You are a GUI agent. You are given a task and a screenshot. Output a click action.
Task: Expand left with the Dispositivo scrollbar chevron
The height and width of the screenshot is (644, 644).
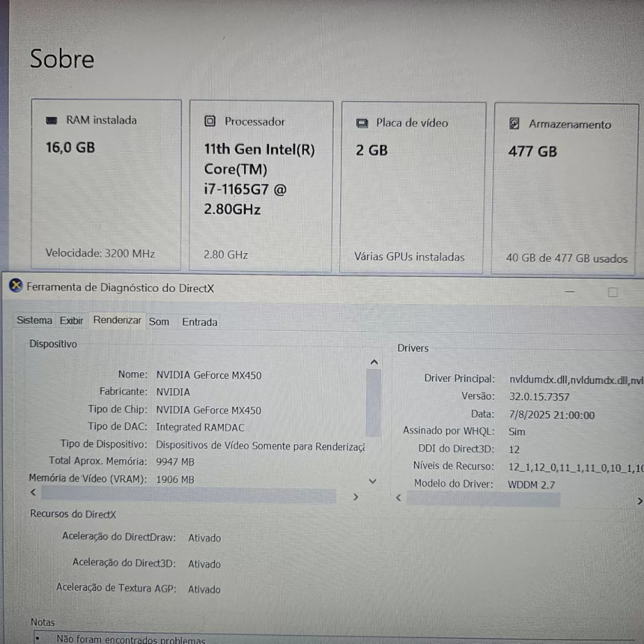pos(32,492)
